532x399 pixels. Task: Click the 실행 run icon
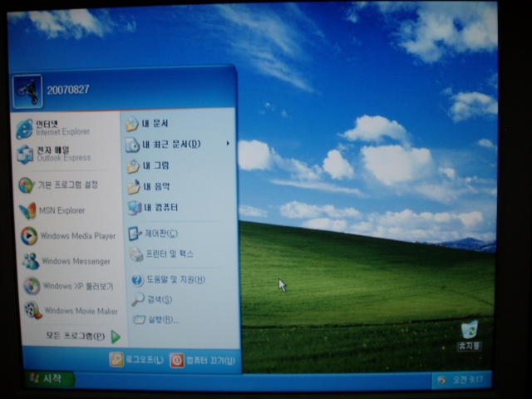(139, 319)
